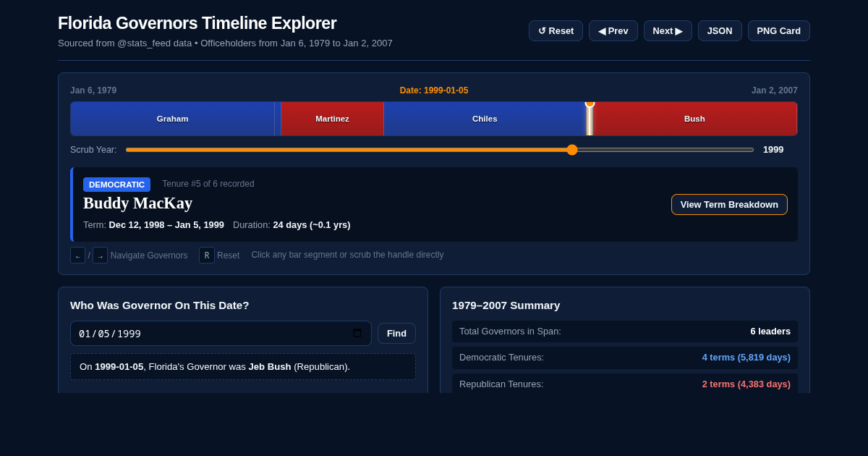This screenshot has width=868, height=456.
Task: Click the Reset button in the header
Action: pos(556,30)
